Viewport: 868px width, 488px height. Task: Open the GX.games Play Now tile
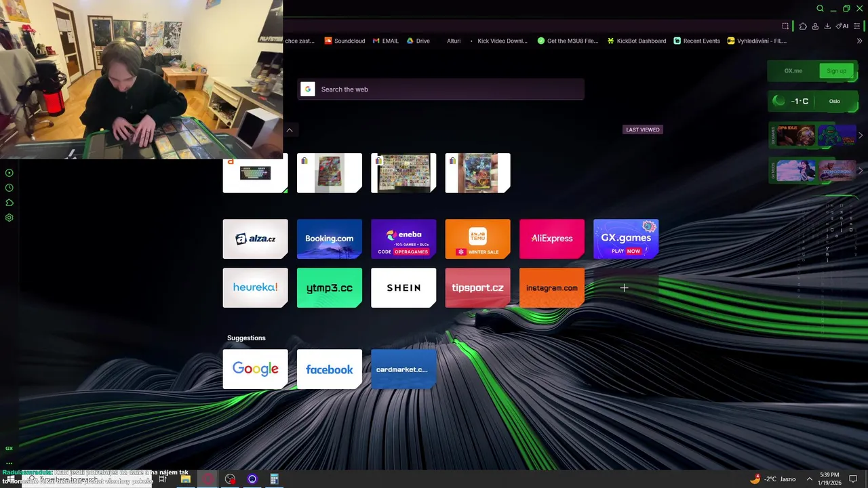626,239
